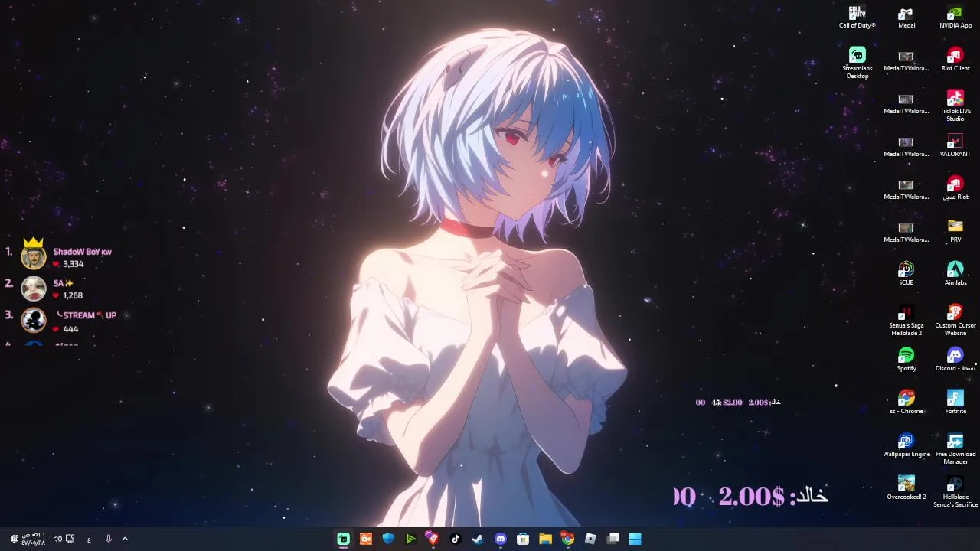The height and width of the screenshot is (551, 980).
Task: Select the Custom Cursor Website shortcut
Action: (955, 321)
